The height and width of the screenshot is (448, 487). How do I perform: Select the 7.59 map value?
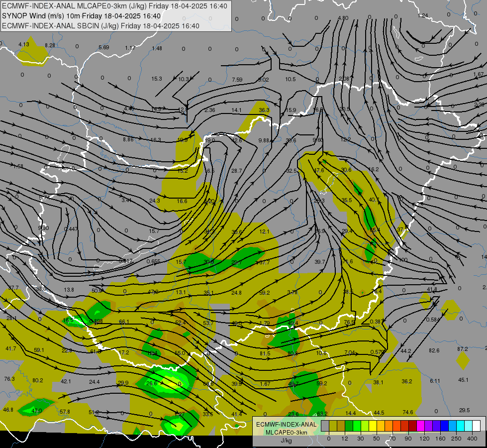pyautogui.click(x=237, y=80)
